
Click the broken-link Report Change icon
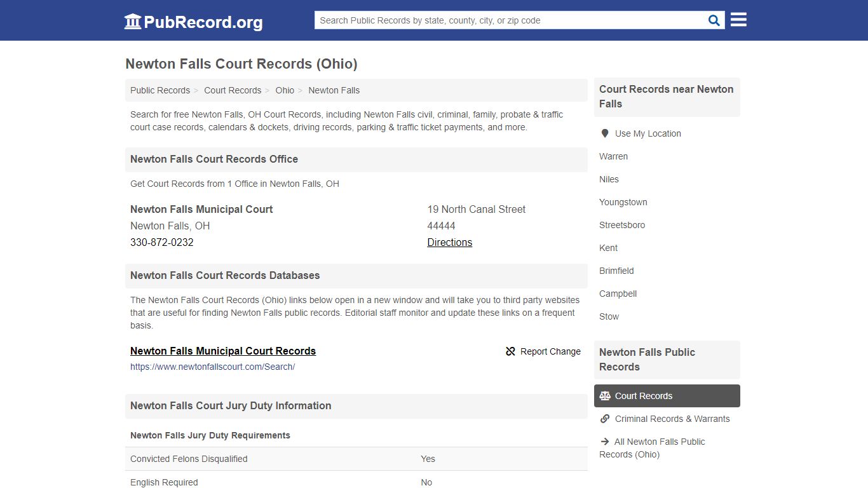pos(510,351)
